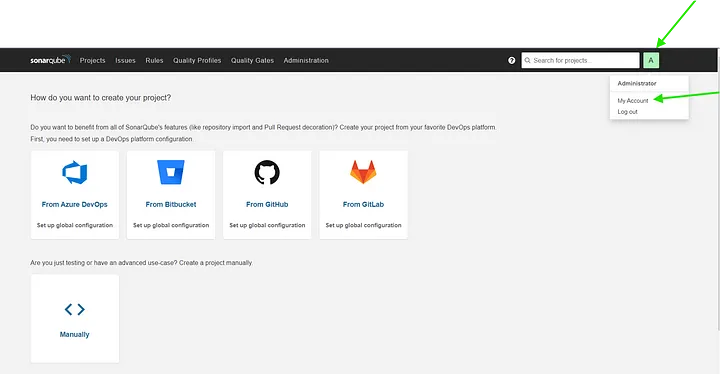Go to the Rules section

tap(154, 60)
